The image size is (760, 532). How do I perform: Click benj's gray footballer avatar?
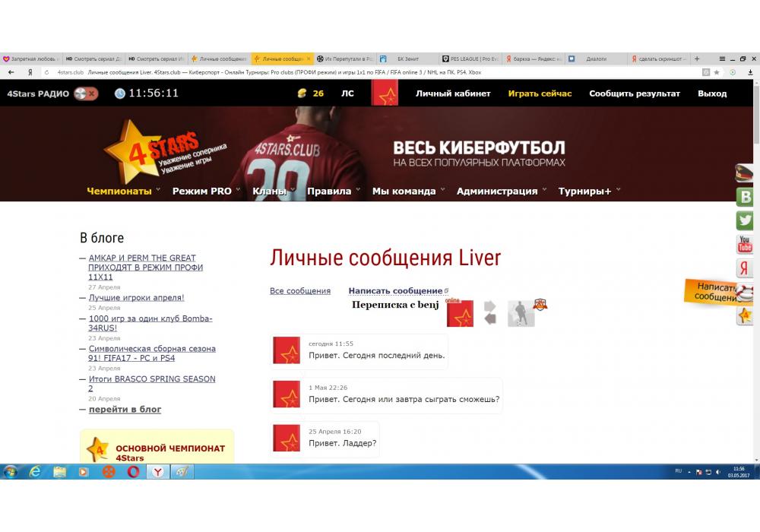[521, 313]
